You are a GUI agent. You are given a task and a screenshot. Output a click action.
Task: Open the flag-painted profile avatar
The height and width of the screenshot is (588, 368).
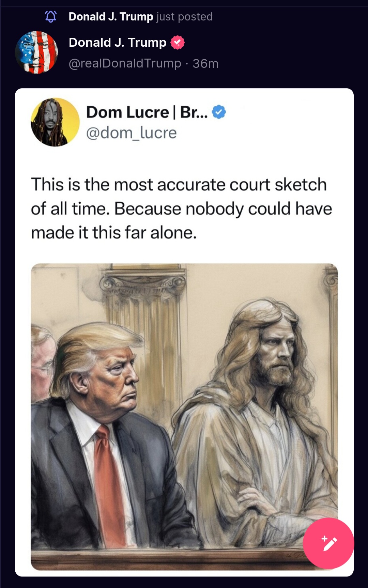click(x=36, y=52)
